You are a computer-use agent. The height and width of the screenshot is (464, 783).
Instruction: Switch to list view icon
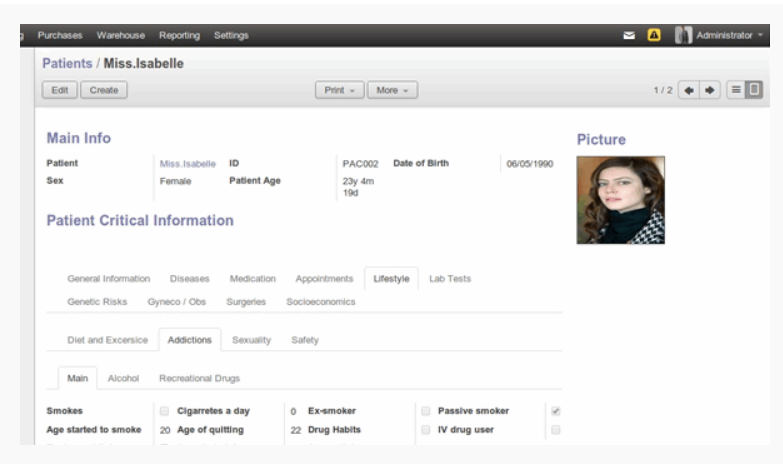click(736, 90)
